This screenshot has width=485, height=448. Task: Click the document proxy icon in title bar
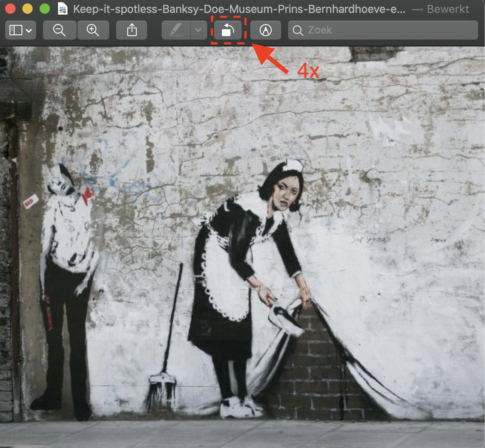[63, 9]
